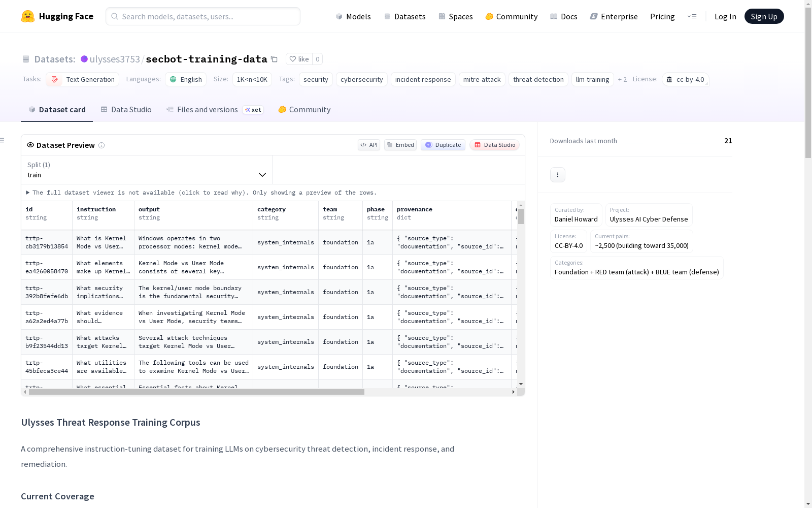The image size is (812, 508).
Task: Open the navigation overflow menu icon
Action: pyautogui.click(x=692, y=16)
